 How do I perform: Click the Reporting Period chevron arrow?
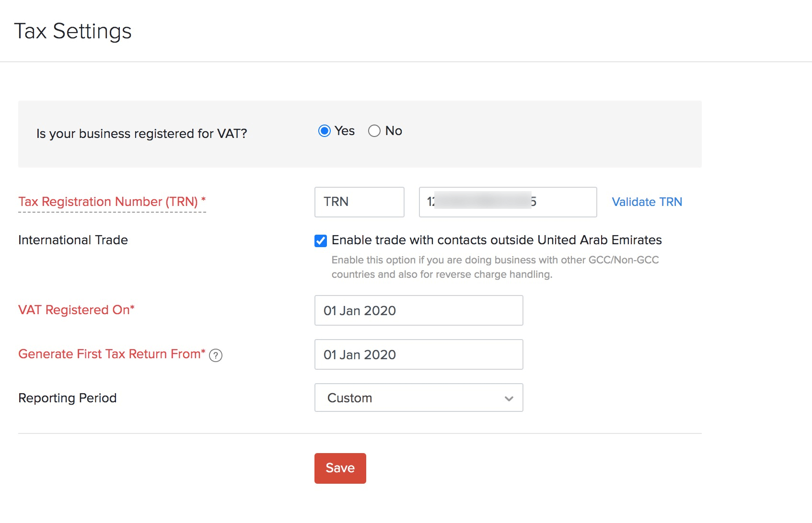pos(509,398)
